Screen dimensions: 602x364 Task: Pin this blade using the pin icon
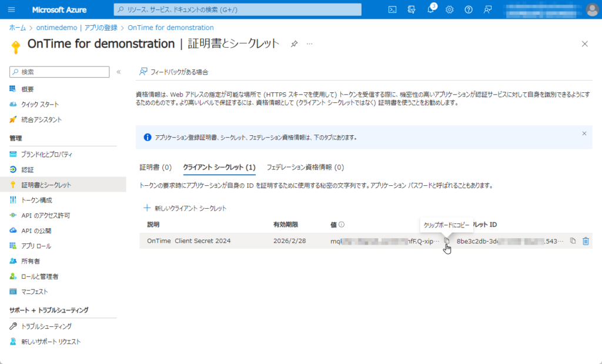294,44
